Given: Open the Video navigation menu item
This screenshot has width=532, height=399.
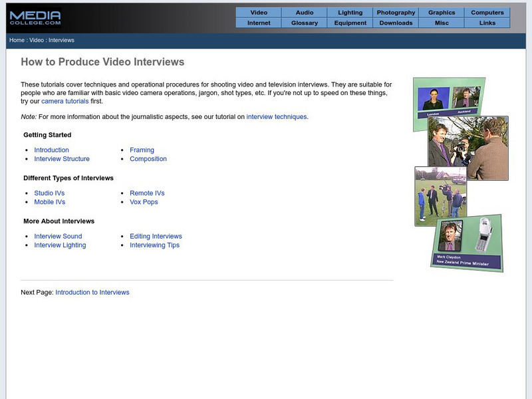Looking at the screenshot, I should 259,13.
